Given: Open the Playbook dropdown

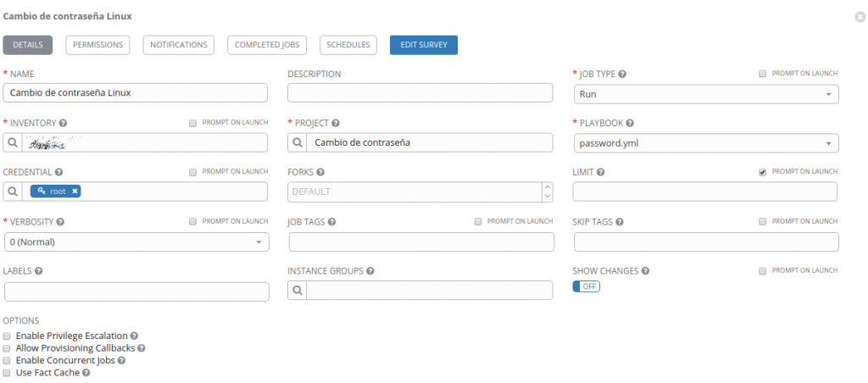Looking at the screenshot, I should pos(706,143).
